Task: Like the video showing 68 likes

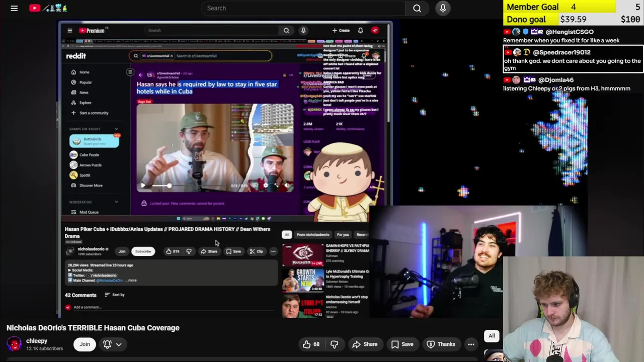Action: tap(311, 344)
